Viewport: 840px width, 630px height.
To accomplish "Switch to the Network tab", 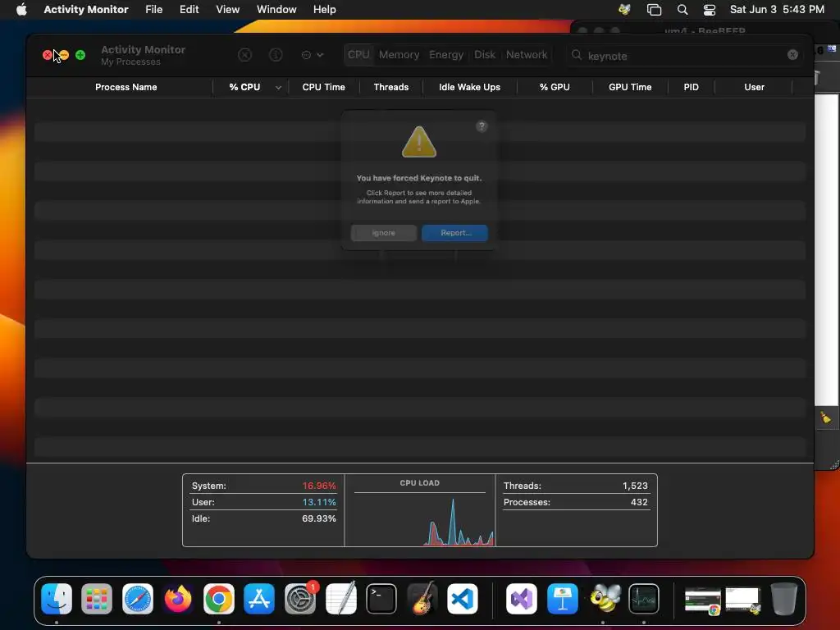I will (527, 55).
